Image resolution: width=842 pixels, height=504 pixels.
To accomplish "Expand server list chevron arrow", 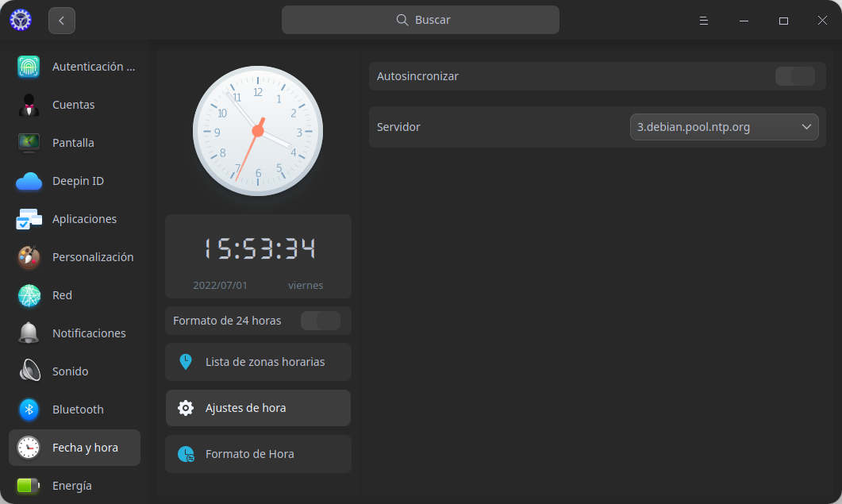I will pyautogui.click(x=806, y=127).
